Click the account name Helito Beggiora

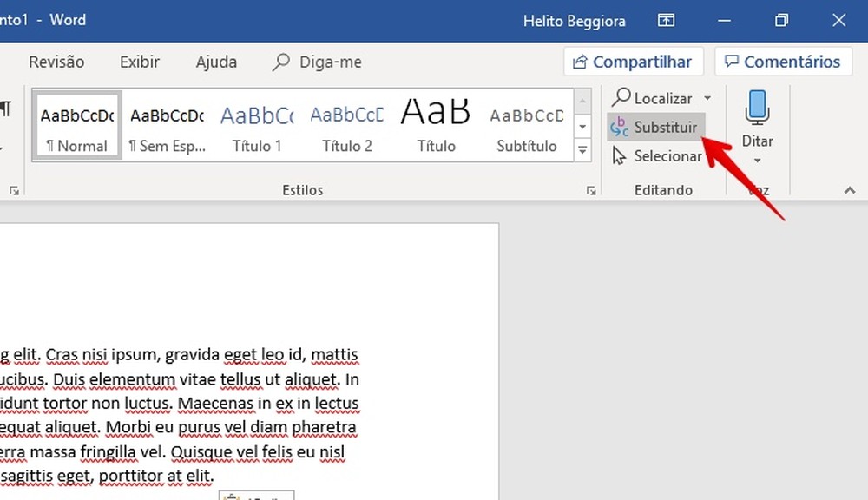coord(574,21)
